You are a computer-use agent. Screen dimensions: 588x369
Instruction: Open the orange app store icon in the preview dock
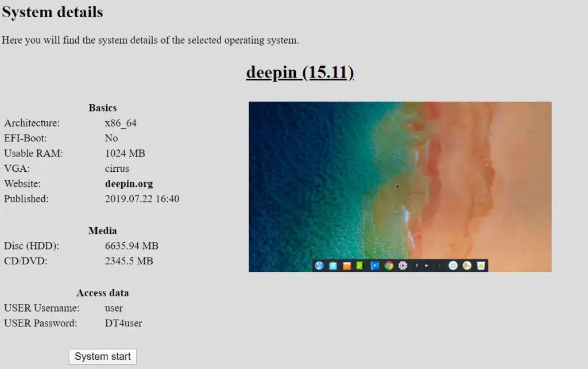tap(347, 266)
